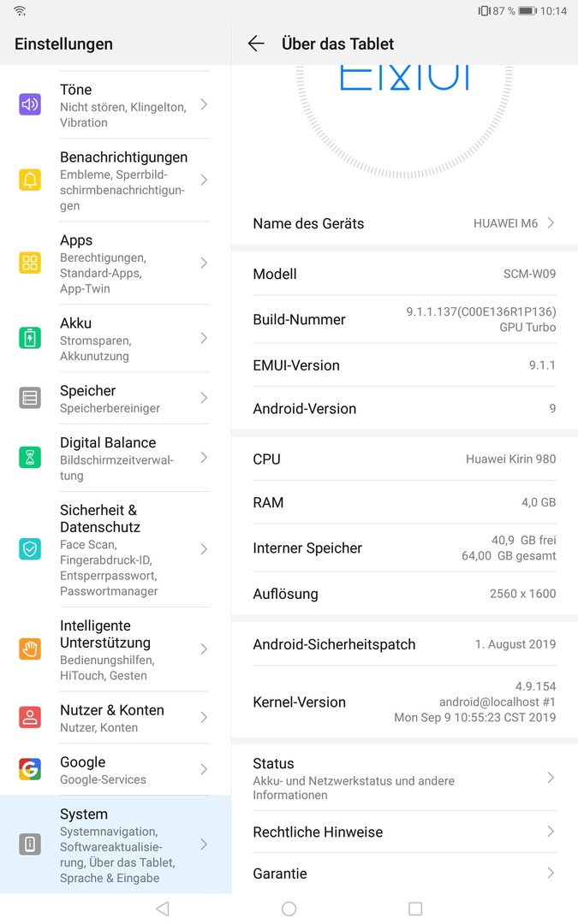This screenshot has width=578, height=924.
Task: Tap the System info icon
Action: 30,844
